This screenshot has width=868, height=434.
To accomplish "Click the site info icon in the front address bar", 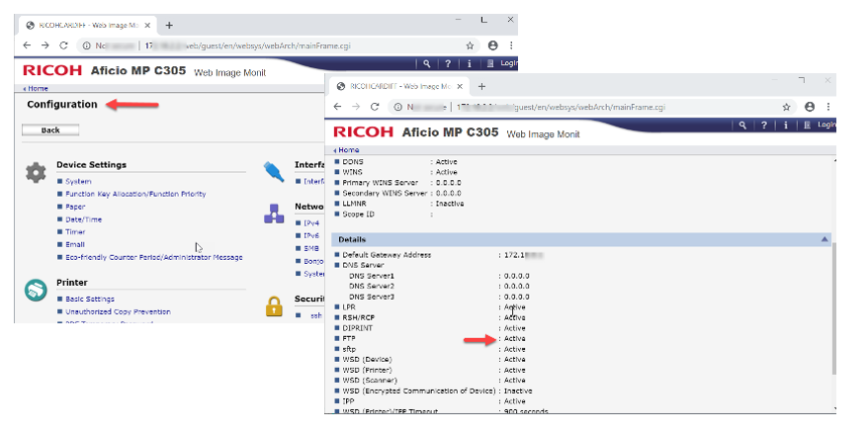I will pos(397,107).
